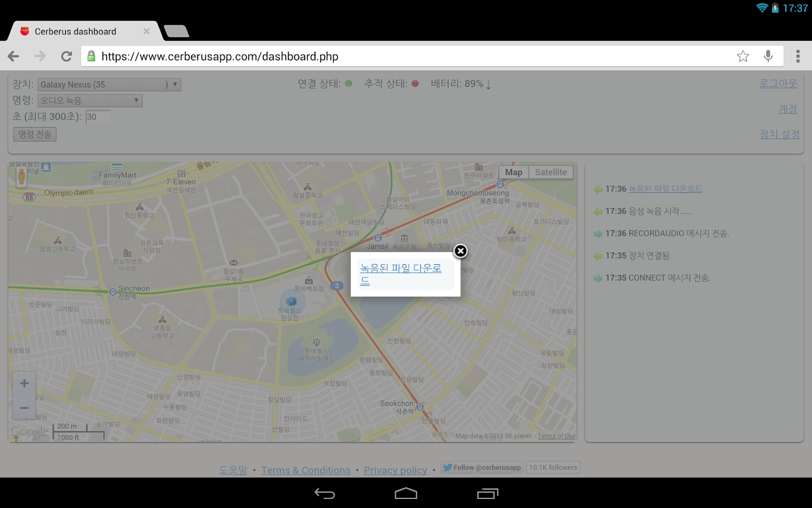812x508 pixels.
Task: Open the Galaxy Nexus device selector dropdown
Action: [109, 84]
